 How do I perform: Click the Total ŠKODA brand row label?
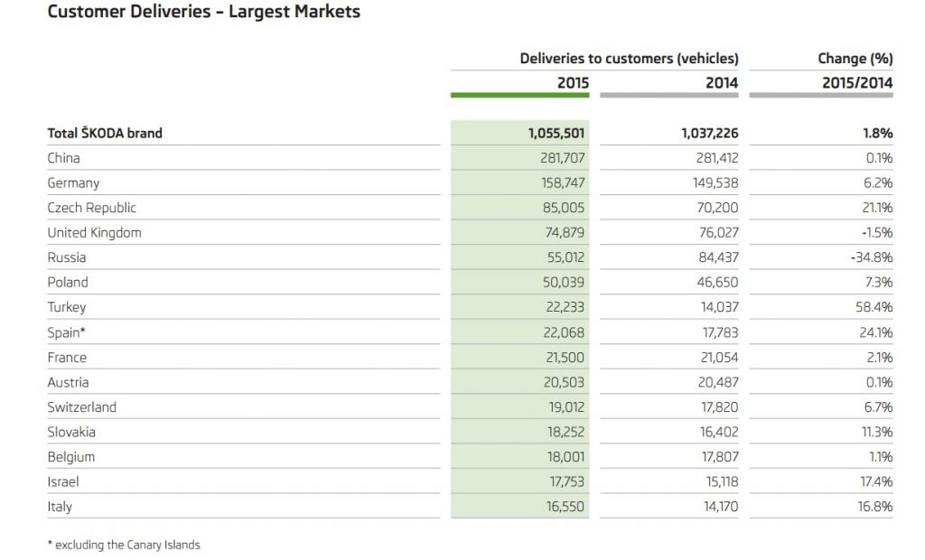pos(105,133)
